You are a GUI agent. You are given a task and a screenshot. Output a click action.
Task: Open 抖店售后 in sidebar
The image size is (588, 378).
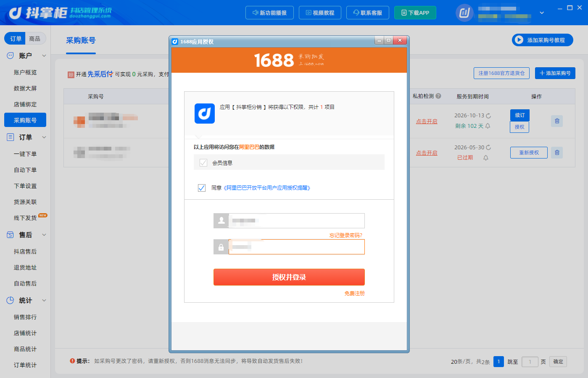(25, 251)
